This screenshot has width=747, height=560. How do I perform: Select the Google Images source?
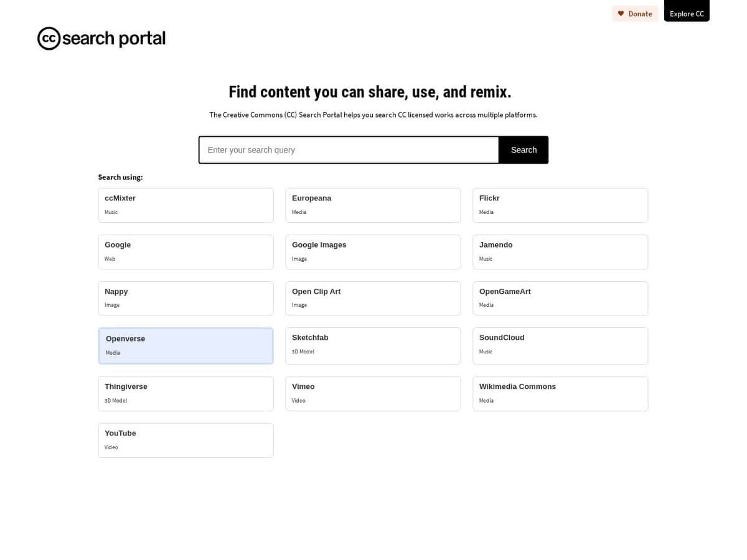(x=373, y=252)
